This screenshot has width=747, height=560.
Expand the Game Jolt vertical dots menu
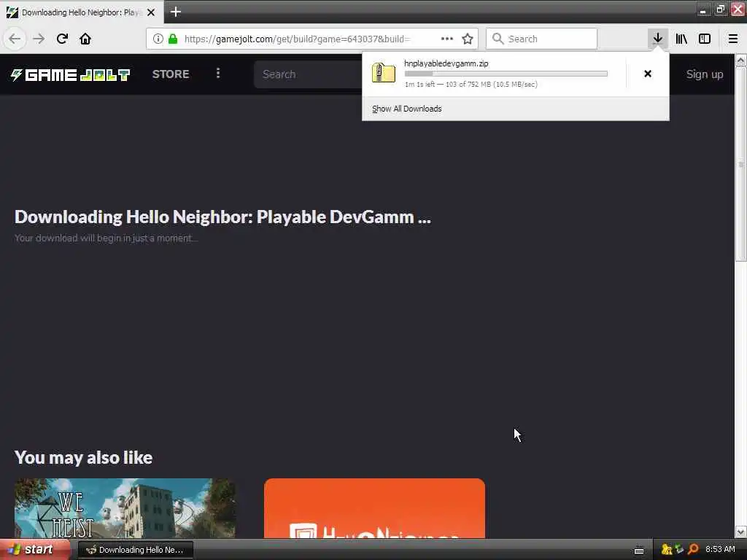[x=218, y=74]
